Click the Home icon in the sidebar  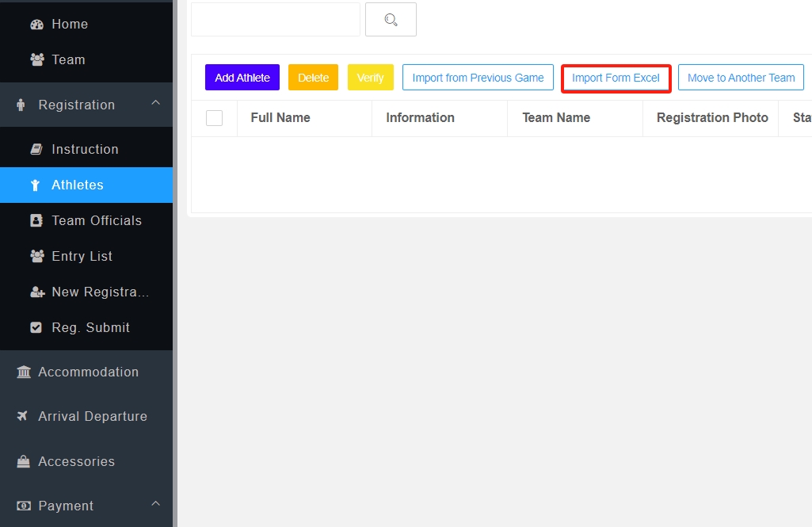point(36,24)
